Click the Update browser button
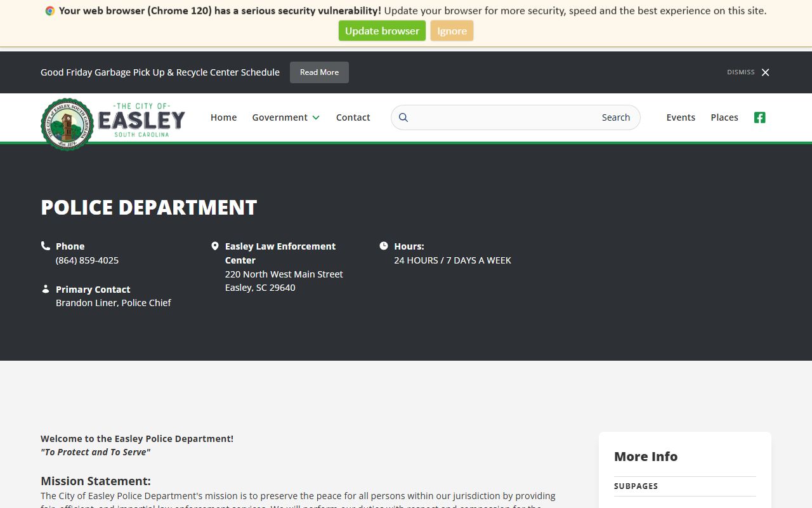 tap(382, 30)
